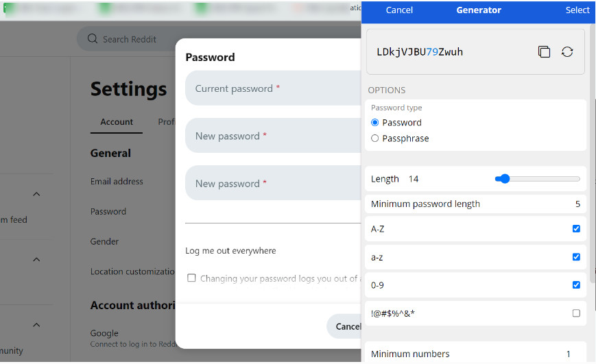Viewport: 596px width, 364px height.
Task: Disable uppercase A-Z characters checkbox
Action: 576,229
